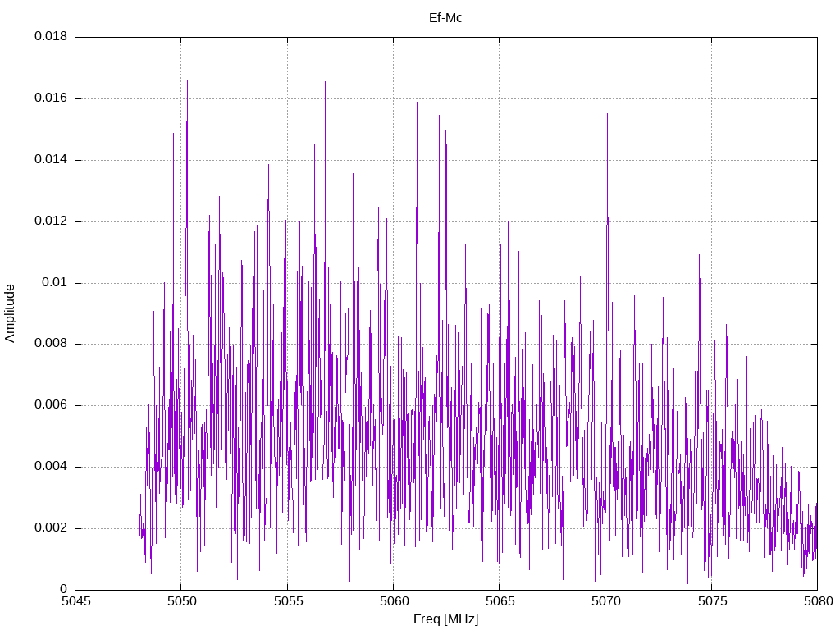840x630 pixels.
Task: Click the 0.008 y-axis tick label
Action: point(51,344)
